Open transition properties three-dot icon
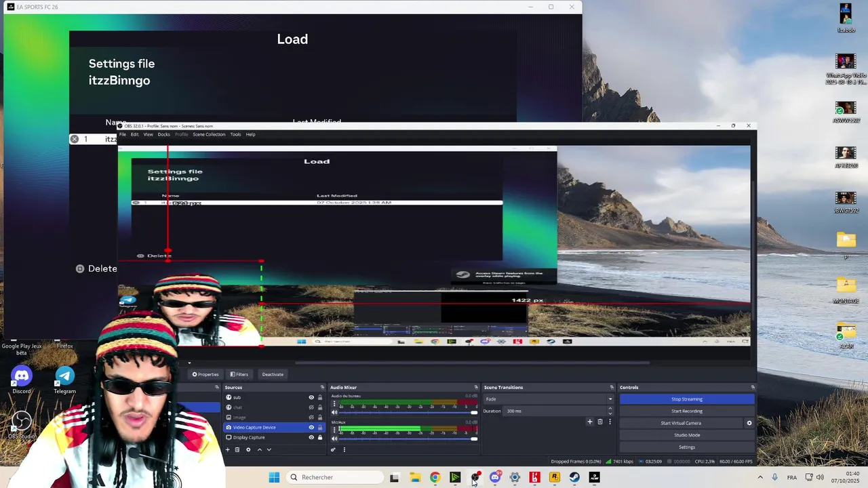This screenshot has width=868, height=488. pos(610,422)
